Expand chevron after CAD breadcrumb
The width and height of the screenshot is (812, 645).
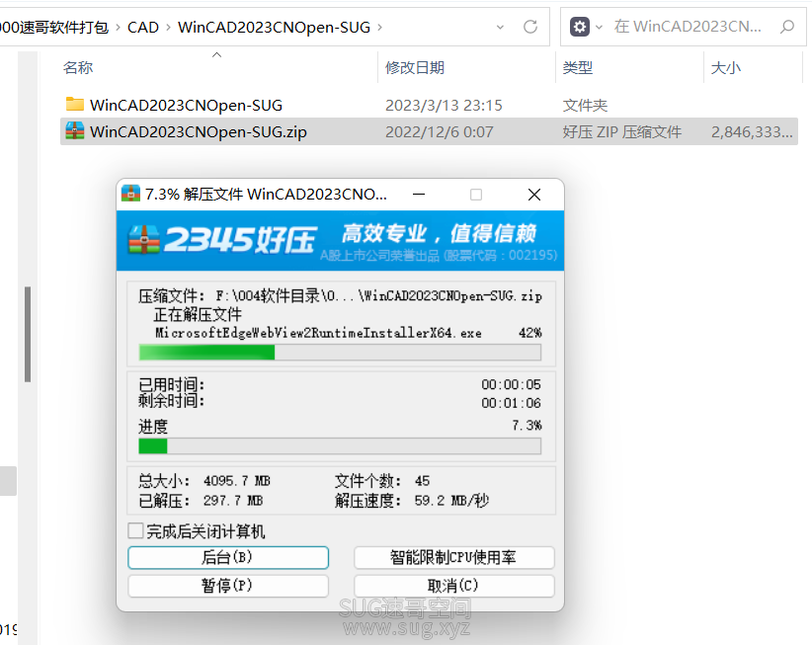pos(168,27)
